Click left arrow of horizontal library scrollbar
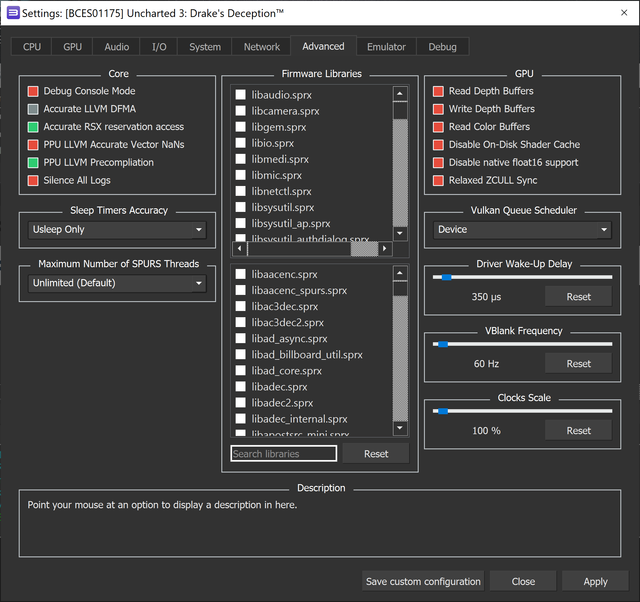 click(240, 248)
